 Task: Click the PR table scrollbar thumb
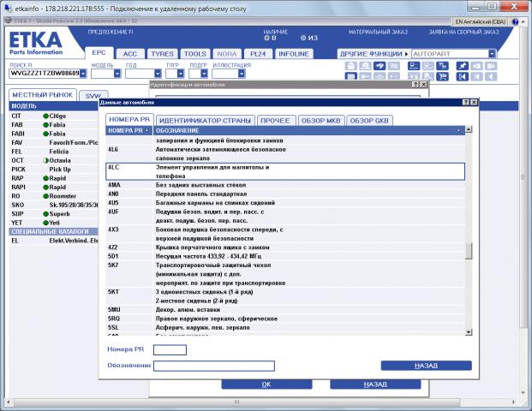click(x=469, y=251)
